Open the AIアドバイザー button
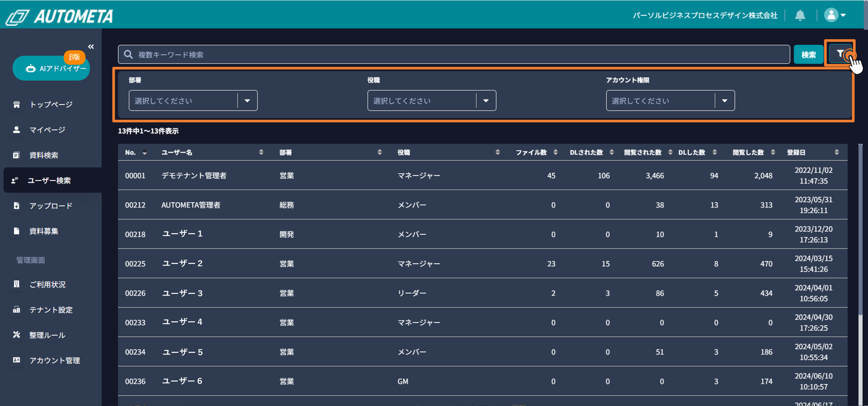This screenshot has width=868, height=406. [51, 68]
